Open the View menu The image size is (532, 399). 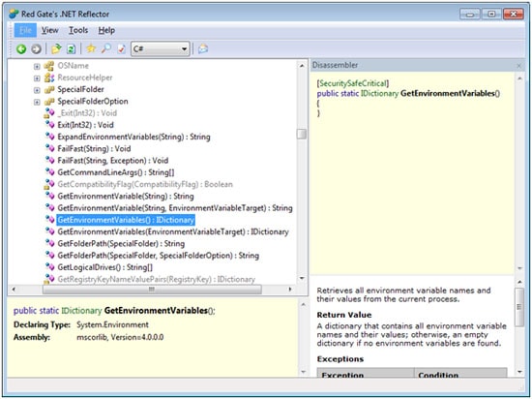[50, 30]
